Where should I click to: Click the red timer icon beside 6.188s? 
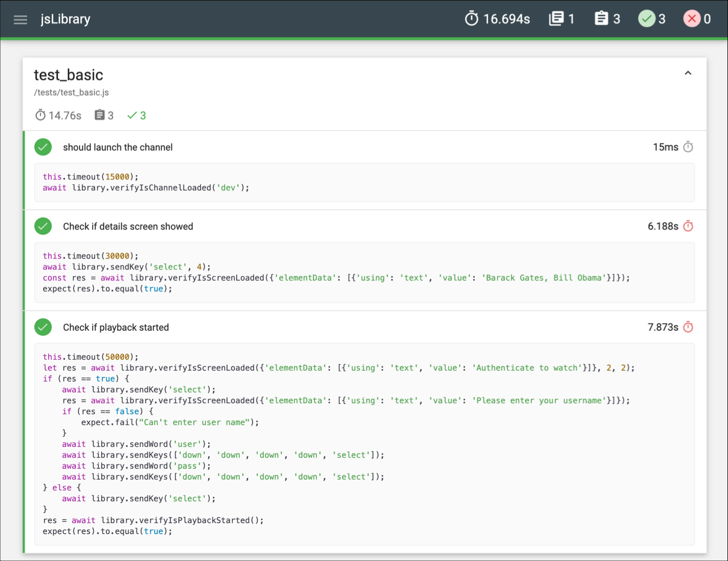pyautogui.click(x=688, y=226)
